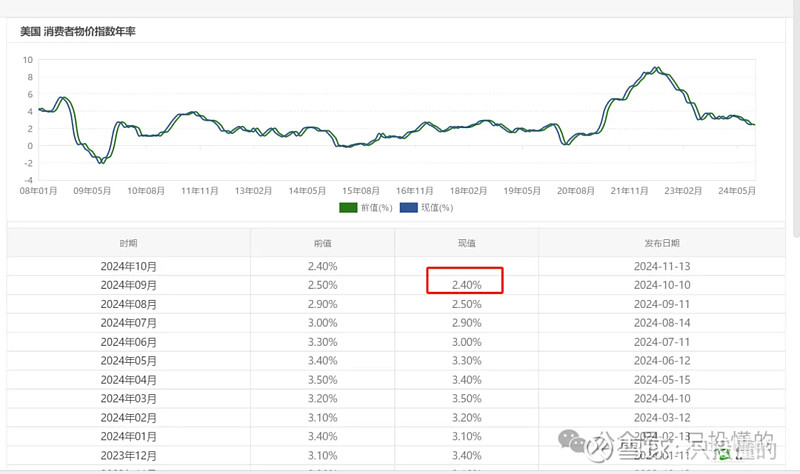Click the 3.50% 前值 in 2024年04月 row
This screenshot has width=800, height=474.
(322, 380)
